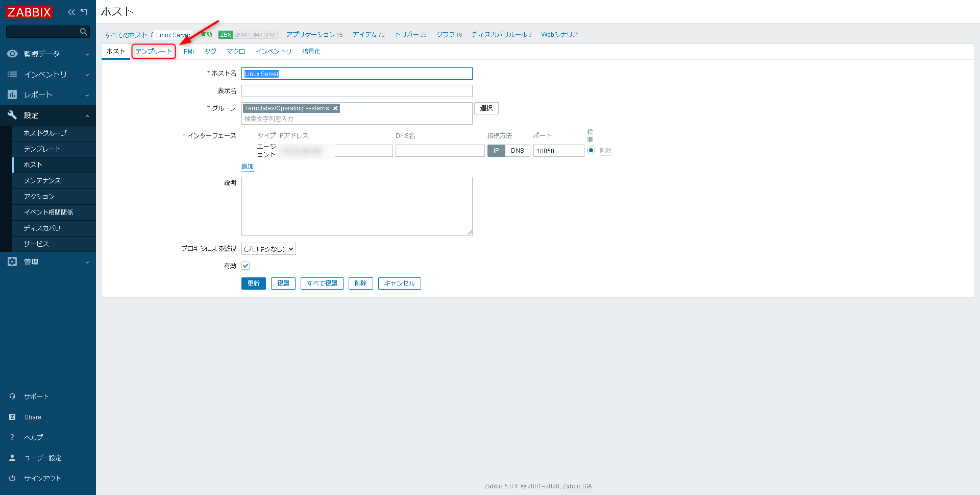Focus the DNS名 input field
The width and height of the screenshot is (980, 495).
(440, 151)
